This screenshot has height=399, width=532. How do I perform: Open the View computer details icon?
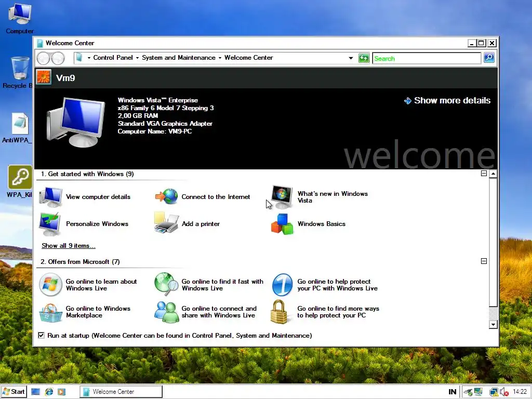pos(50,197)
